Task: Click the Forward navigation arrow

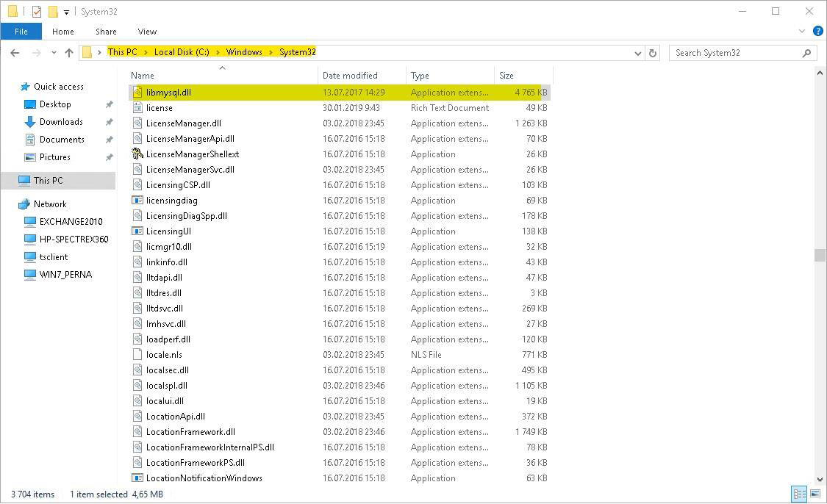Action: click(x=37, y=53)
